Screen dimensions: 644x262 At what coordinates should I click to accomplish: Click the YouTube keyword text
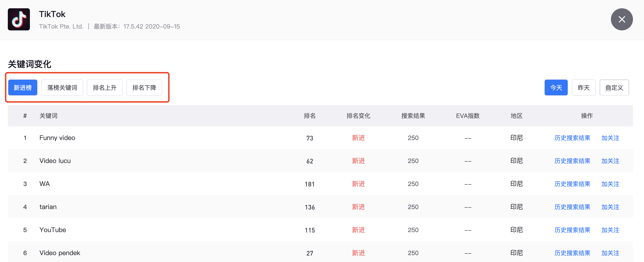tap(53, 230)
